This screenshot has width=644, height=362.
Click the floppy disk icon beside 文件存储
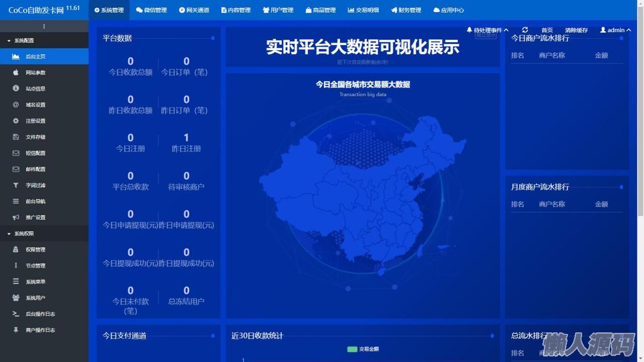(x=16, y=137)
